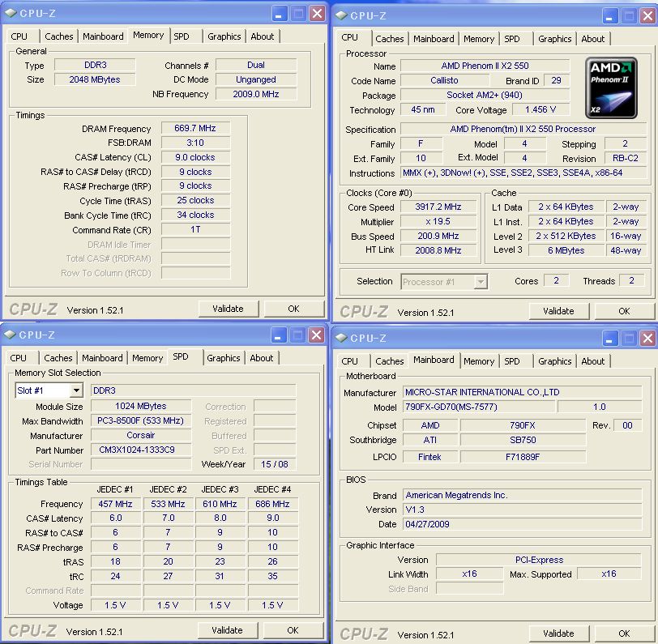The width and height of the screenshot is (658, 644).
Task: Click the BIOS brand American Megatrends Inc.
Action: click(x=522, y=496)
